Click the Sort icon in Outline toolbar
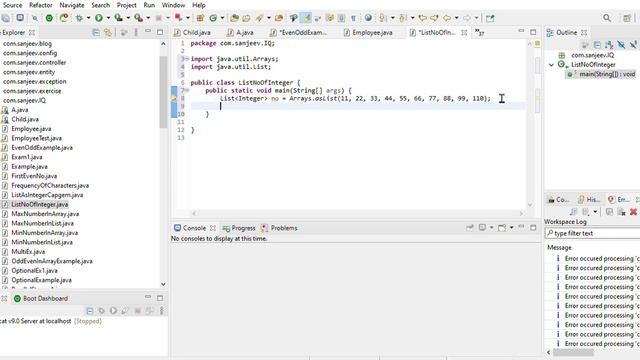 tap(609, 45)
